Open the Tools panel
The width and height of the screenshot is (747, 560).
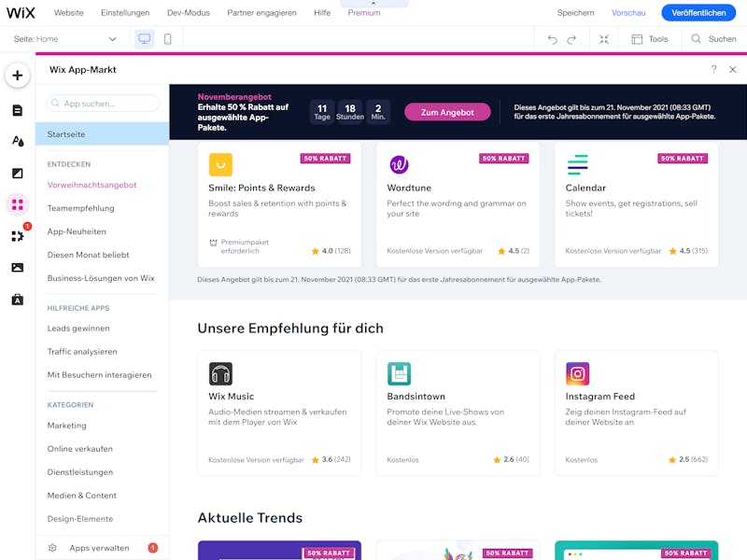pos(650,39)
